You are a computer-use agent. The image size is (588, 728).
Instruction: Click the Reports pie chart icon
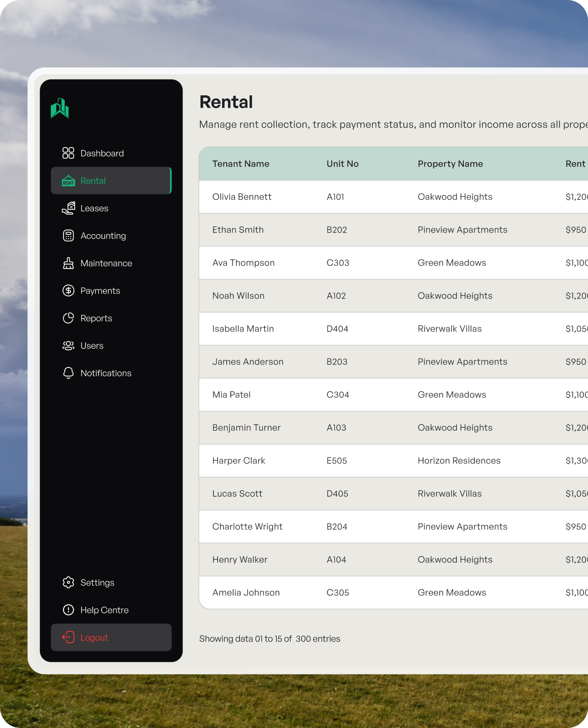click(68, 318)
